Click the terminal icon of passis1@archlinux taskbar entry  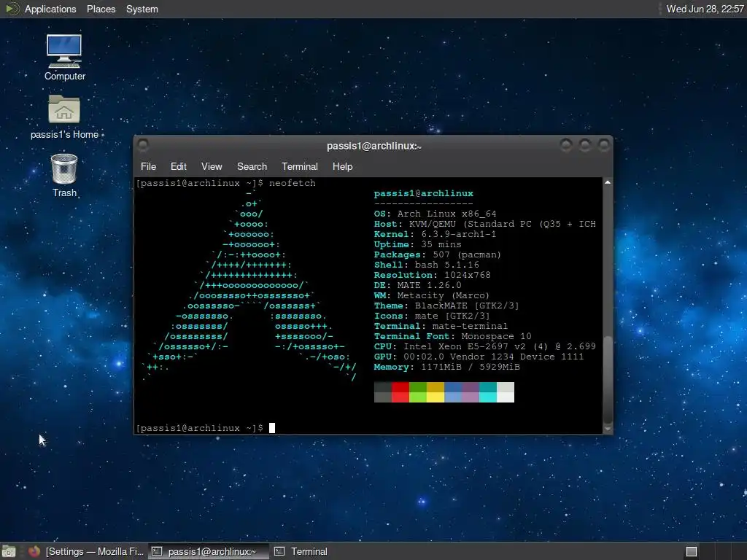pyautogui.click(x=157, y=551)
